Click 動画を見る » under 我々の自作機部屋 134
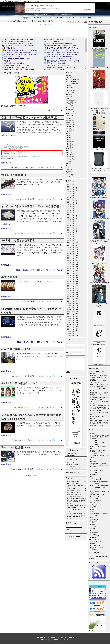Image resolution: width=110 pixels, height=644 pixels. pyautogui.click(x=6, y=371)
